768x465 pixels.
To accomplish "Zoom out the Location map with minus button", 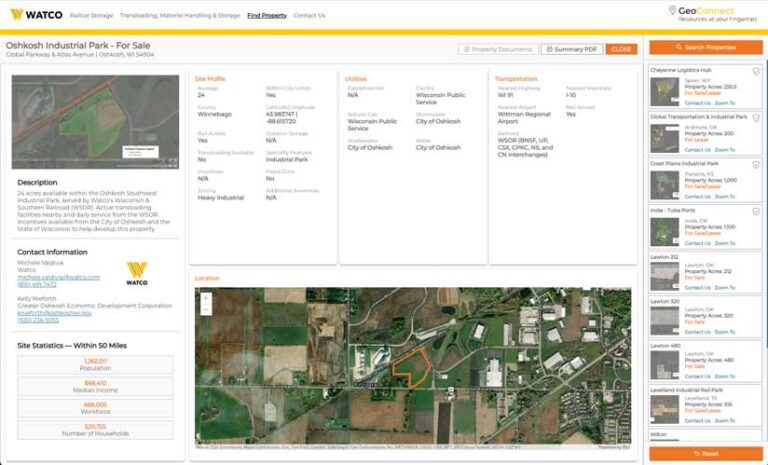I will click(206, 310).
